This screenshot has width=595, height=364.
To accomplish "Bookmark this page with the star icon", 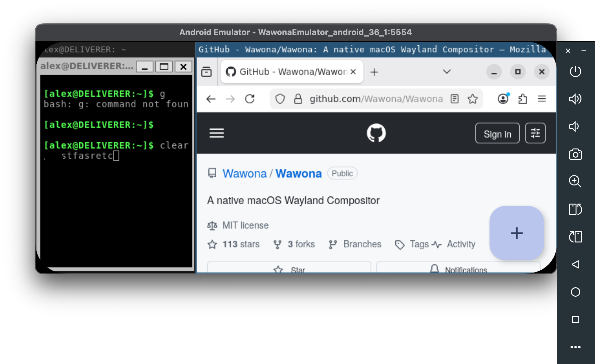I will pyautogui.click(x=472, y=99).
